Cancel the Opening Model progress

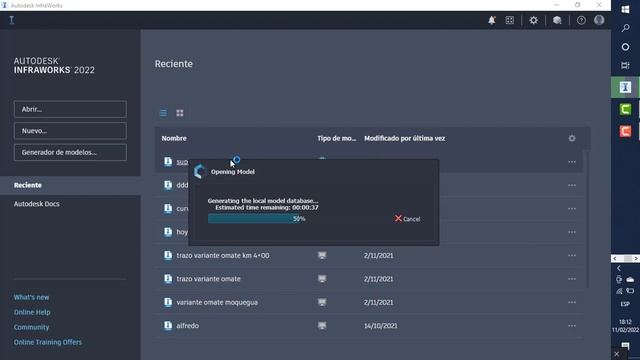pos(407,219)
